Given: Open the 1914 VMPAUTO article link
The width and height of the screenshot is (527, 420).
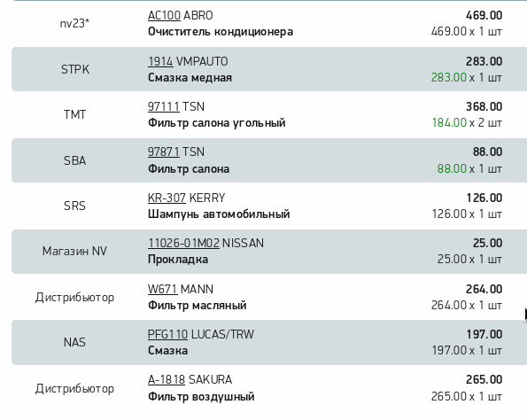Looking at the screenshot, I should tap(160, 61).
